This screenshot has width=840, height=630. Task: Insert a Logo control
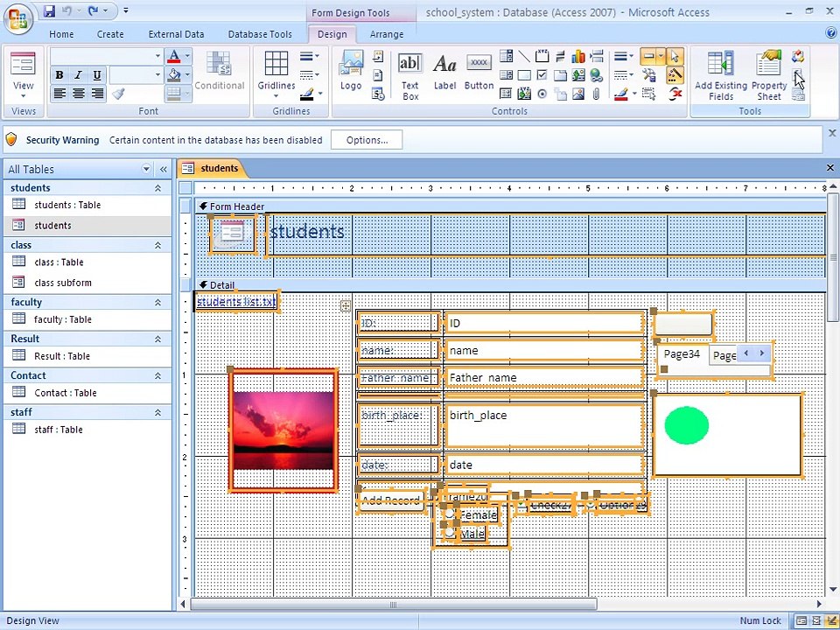coord(351,70)
